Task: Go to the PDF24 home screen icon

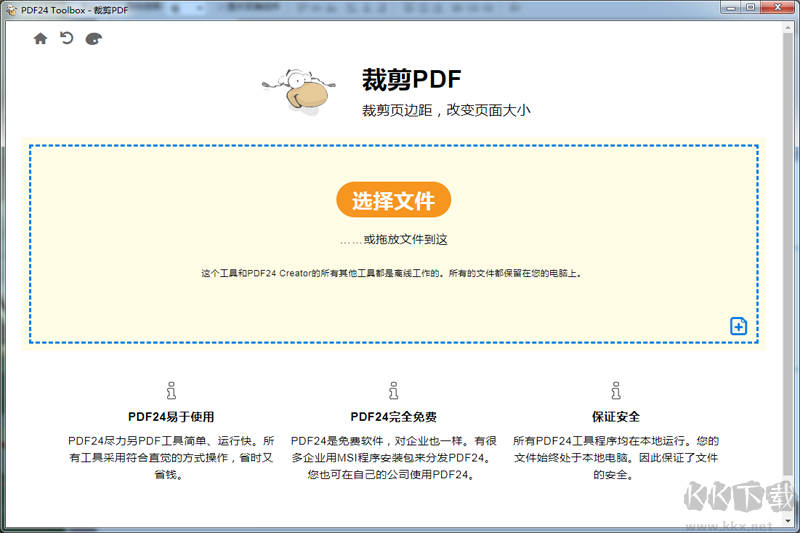Action: click(40, 39)
